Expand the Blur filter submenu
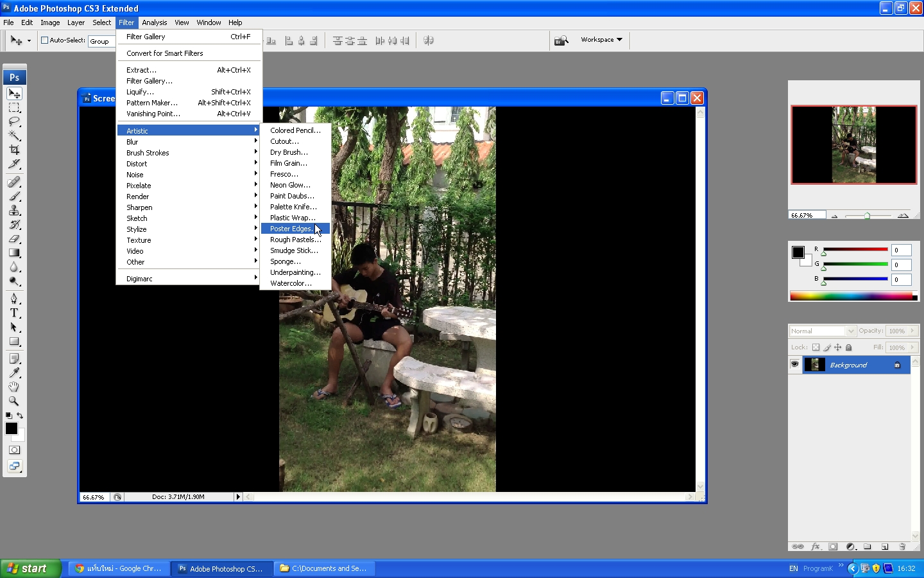The width and height of the screenshot is (924, 578). pos(189,142)
